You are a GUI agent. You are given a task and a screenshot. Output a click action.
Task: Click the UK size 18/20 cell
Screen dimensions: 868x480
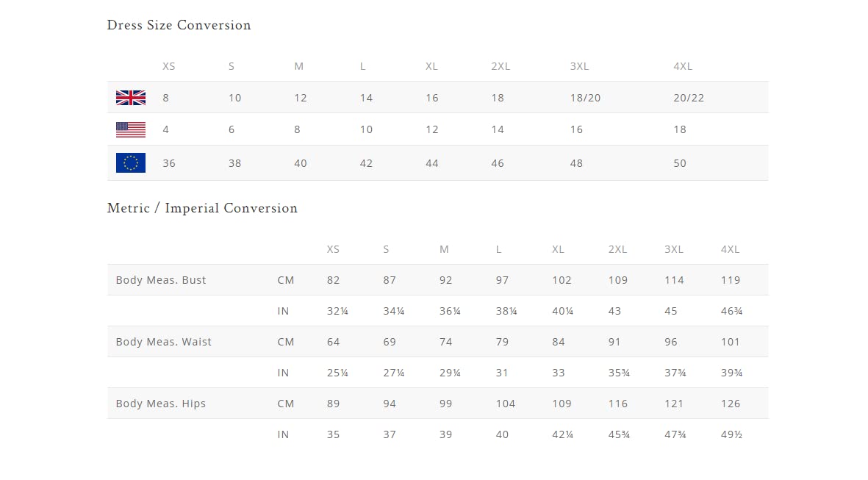pyautogui.click(x=585, y=98)
